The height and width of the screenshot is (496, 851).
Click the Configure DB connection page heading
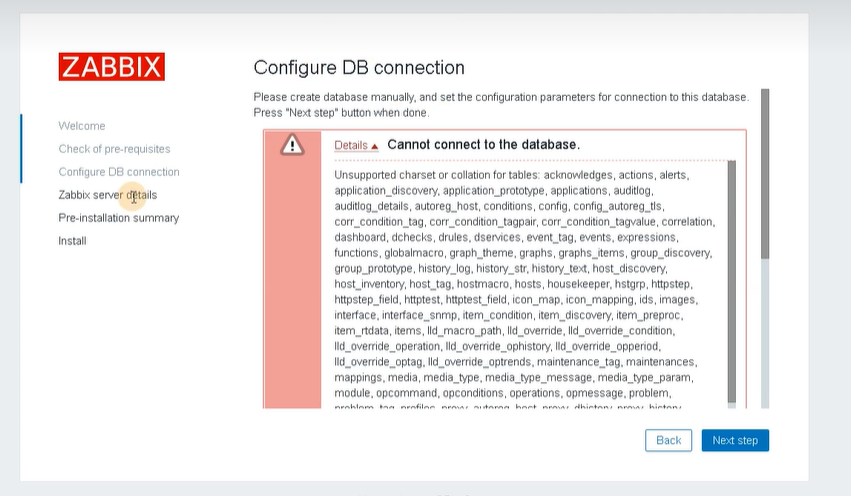pos(359,68)
